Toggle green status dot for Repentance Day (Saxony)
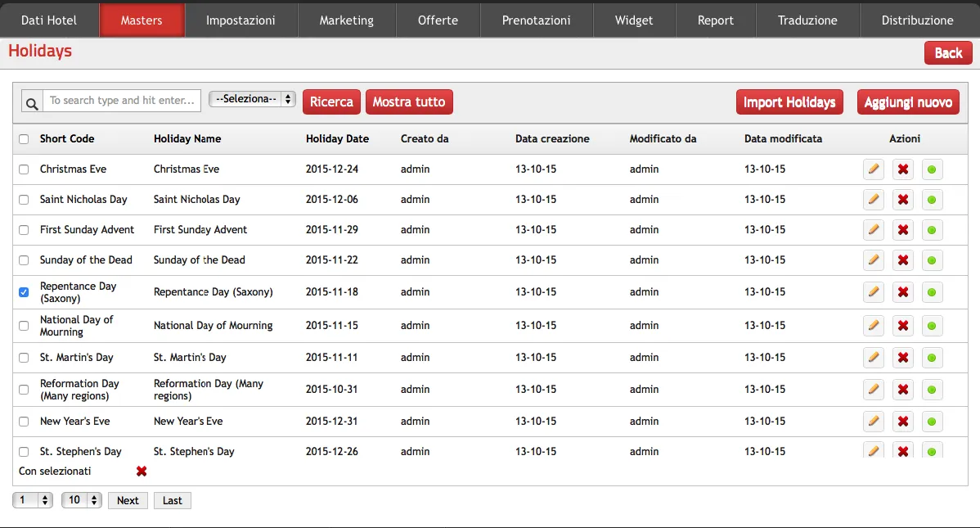 coord(931,292)
